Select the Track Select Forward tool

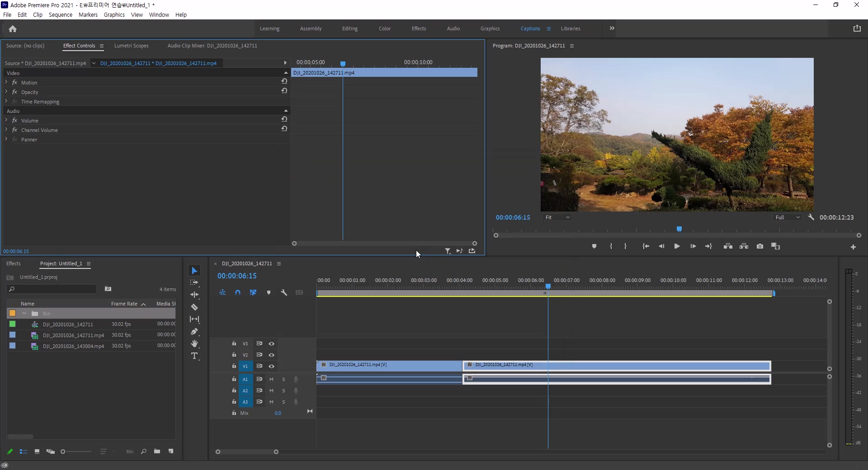[194, 282]
